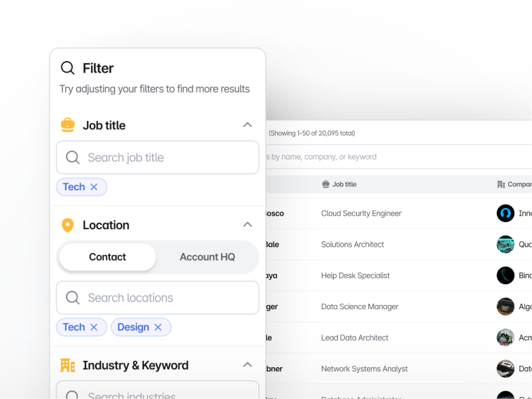
Task: Collapse the Location section
Action: (248, 224)
